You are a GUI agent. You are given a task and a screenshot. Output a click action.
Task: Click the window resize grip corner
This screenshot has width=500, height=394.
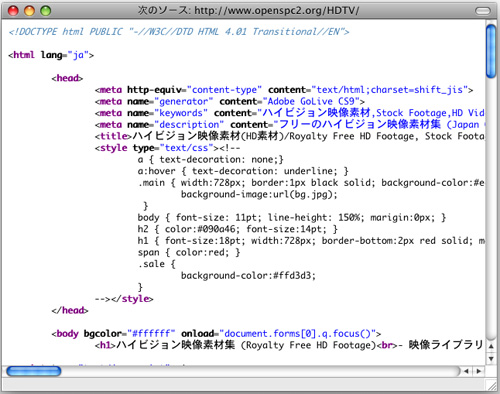coord(491,385)
